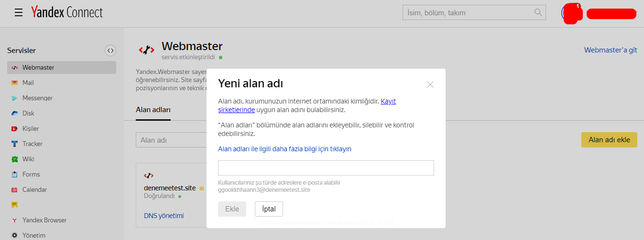Click the Webmaster sidebar icon
Image resolution: width=644 pixels, height=240 pixels.
pos(14,68)
